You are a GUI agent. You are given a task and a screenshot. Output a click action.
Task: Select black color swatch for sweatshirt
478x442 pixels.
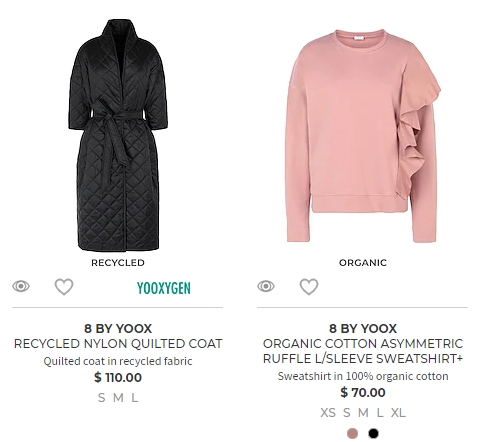tap(373, 433)
